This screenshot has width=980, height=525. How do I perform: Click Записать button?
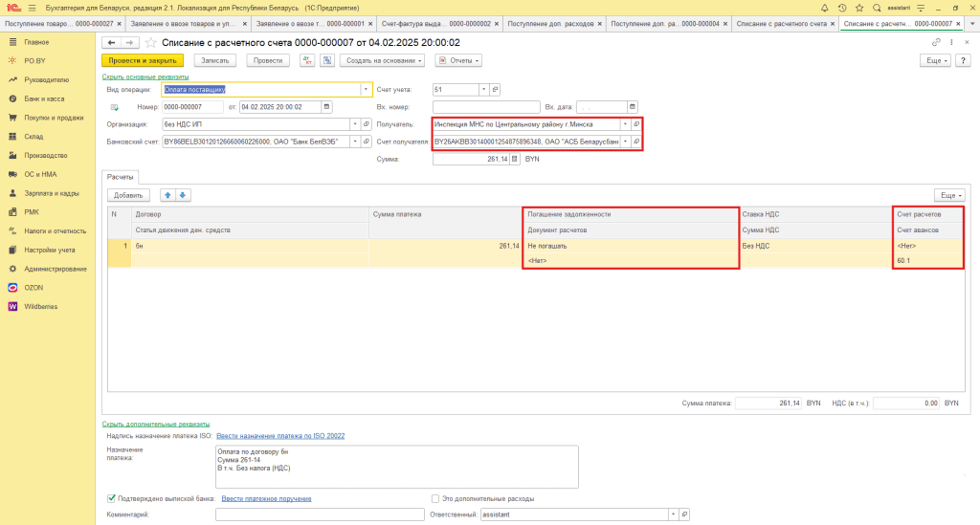pos(215,60)
